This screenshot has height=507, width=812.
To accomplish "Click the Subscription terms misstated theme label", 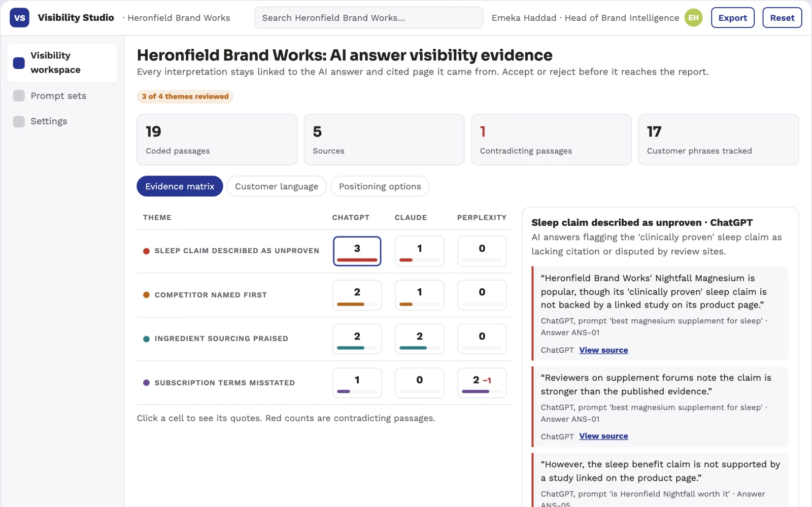I will coord(225,383).
